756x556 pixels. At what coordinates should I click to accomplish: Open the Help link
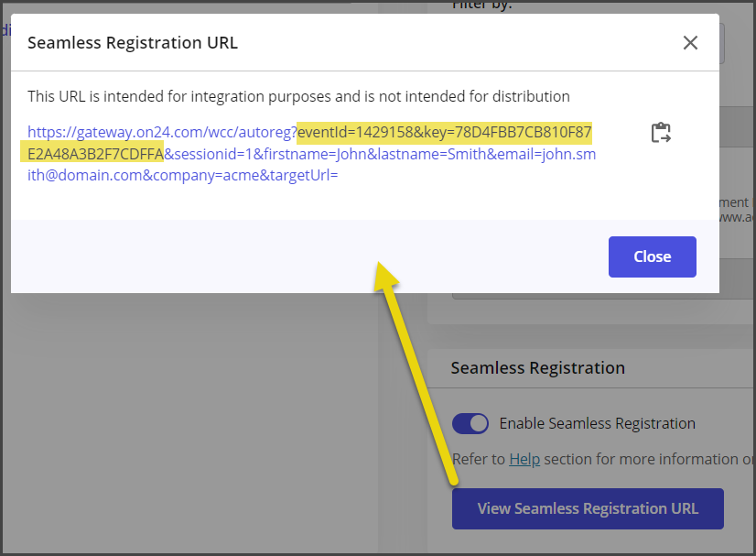point(524,459)
